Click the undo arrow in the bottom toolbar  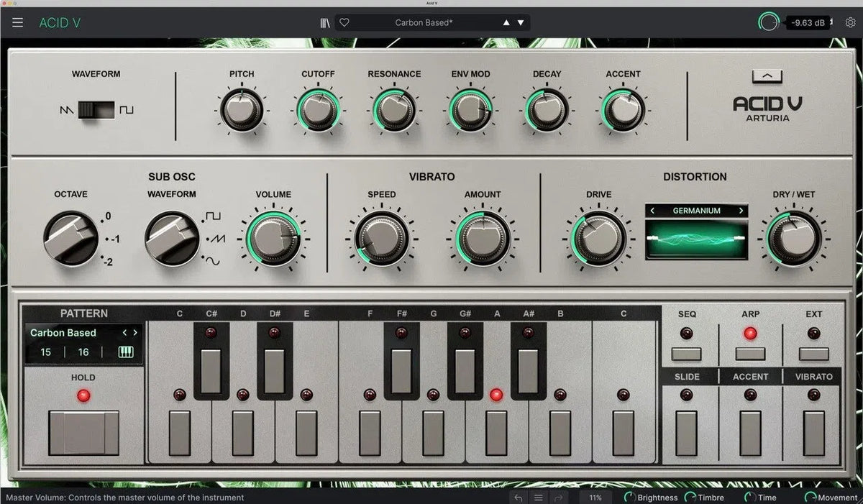point(518,497)
